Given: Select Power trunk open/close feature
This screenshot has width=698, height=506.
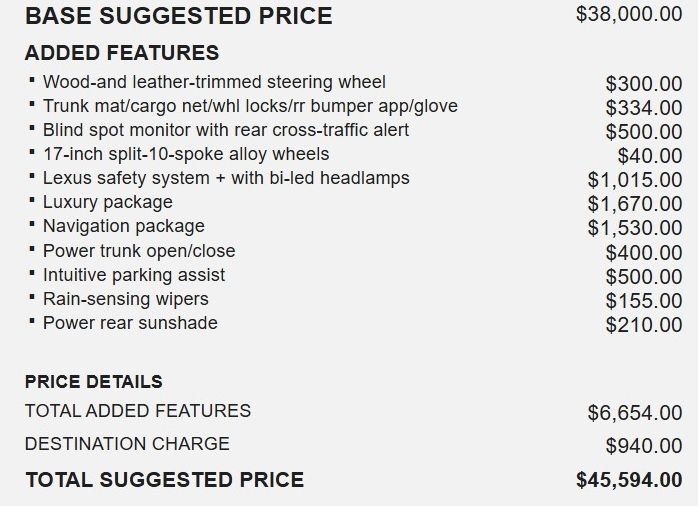Looking at the screenshot, I should tap(139, 251).
